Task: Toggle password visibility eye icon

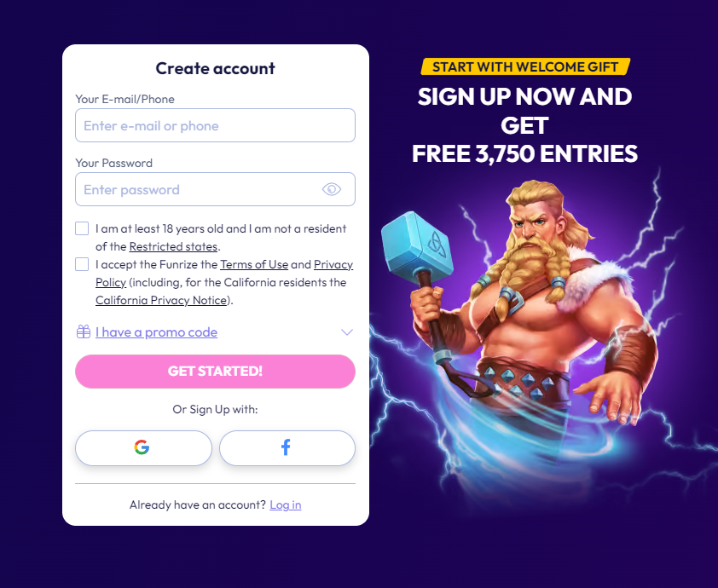Action: click(332, 189)
